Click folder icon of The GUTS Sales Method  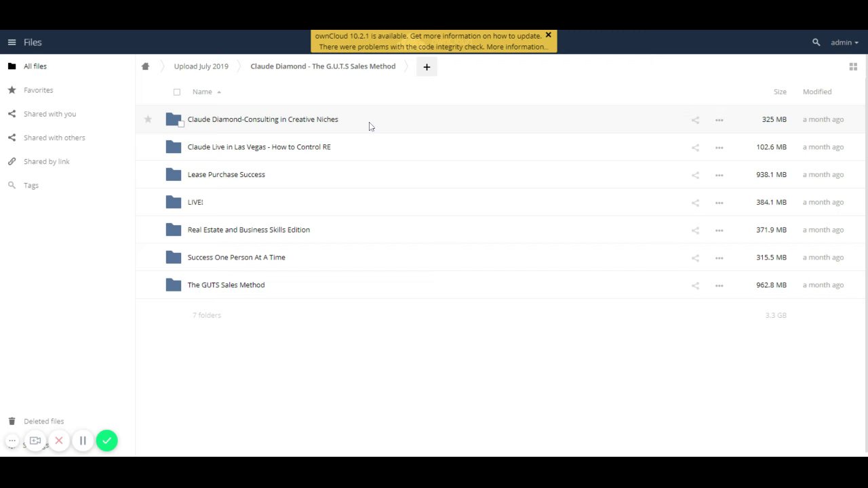pos(174,285)
